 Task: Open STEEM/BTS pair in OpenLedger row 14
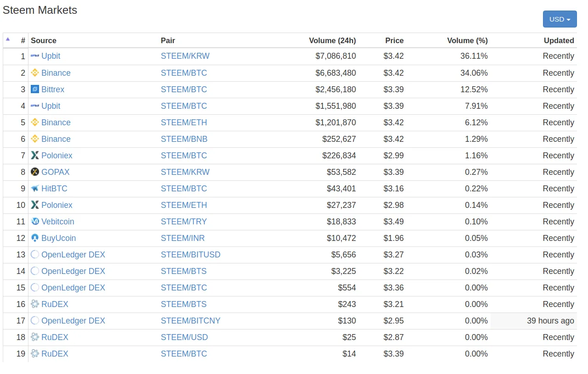tap(184, 271)
